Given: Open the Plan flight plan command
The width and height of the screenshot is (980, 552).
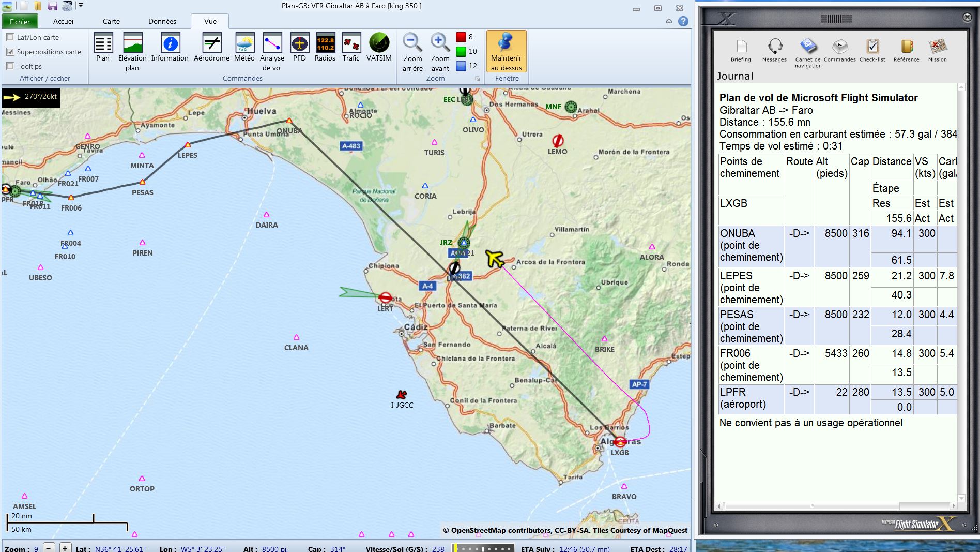Looking at the screenshot, I should point(103,48).
